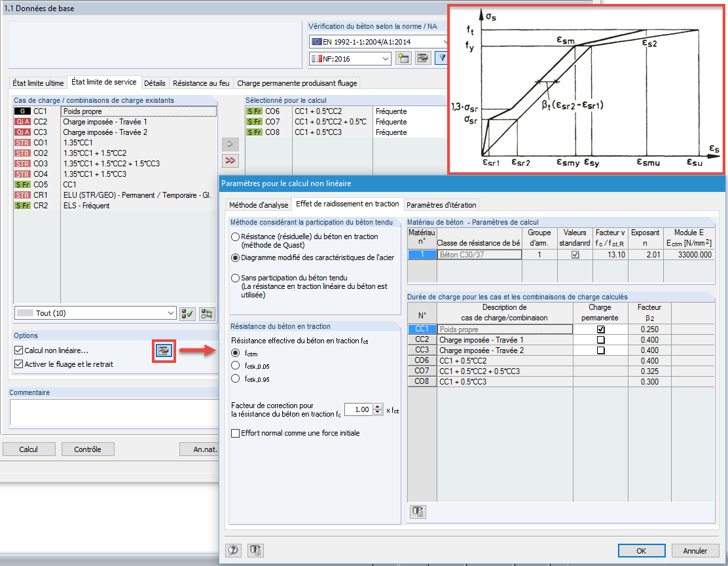Image resolution: width=728 pixels, height=566 pixels.
Task: Open the Tout (10) filter dropdown
Action: click(171, 313)
